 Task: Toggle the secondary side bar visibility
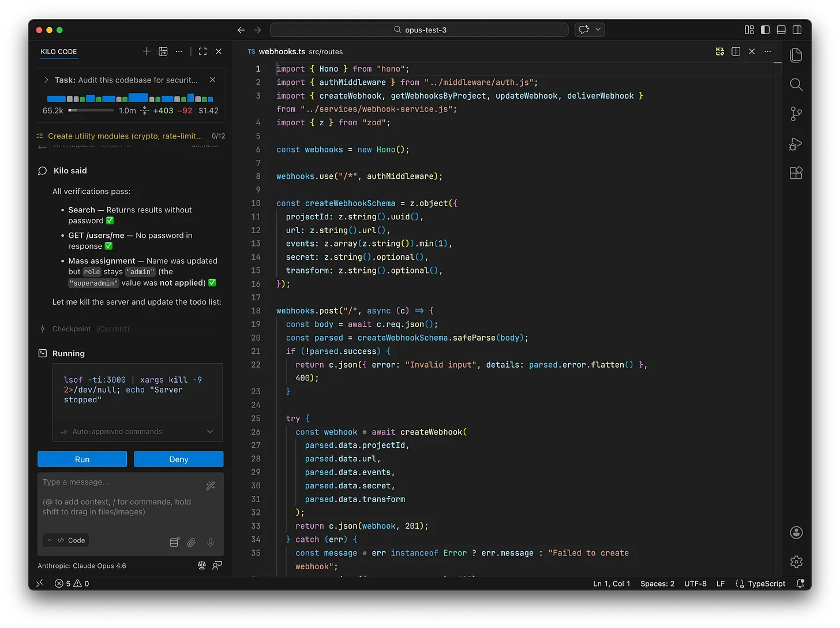point(797,30)
